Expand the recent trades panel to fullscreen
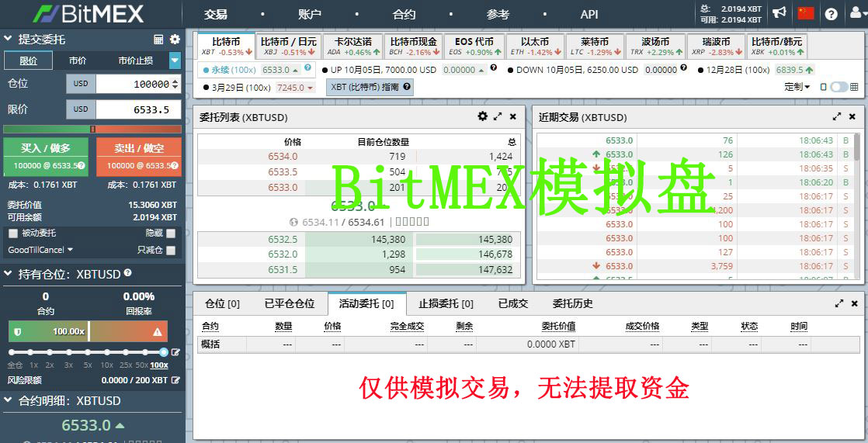The width and height of the screenshot is (868, 443). [x=836, y=116]
